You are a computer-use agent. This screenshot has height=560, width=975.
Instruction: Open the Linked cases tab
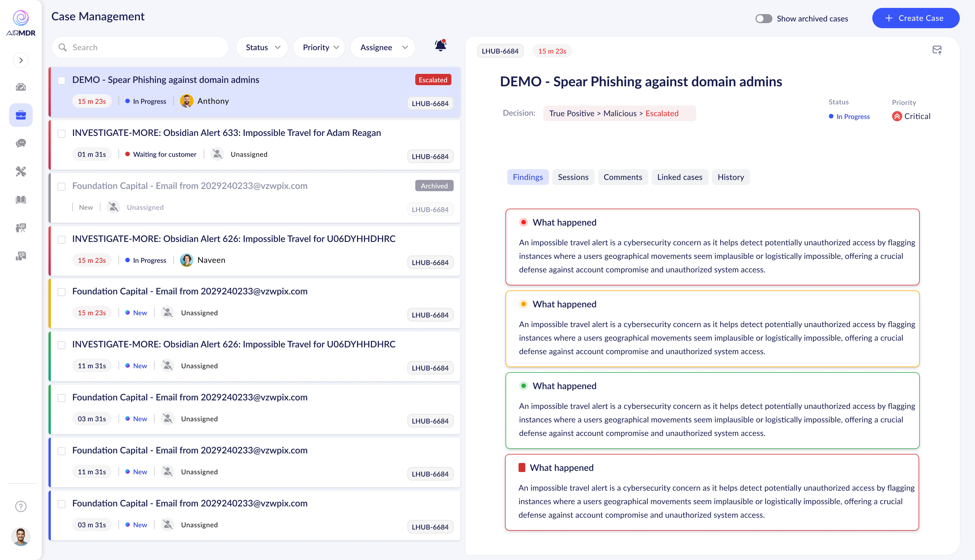point(680,177)
